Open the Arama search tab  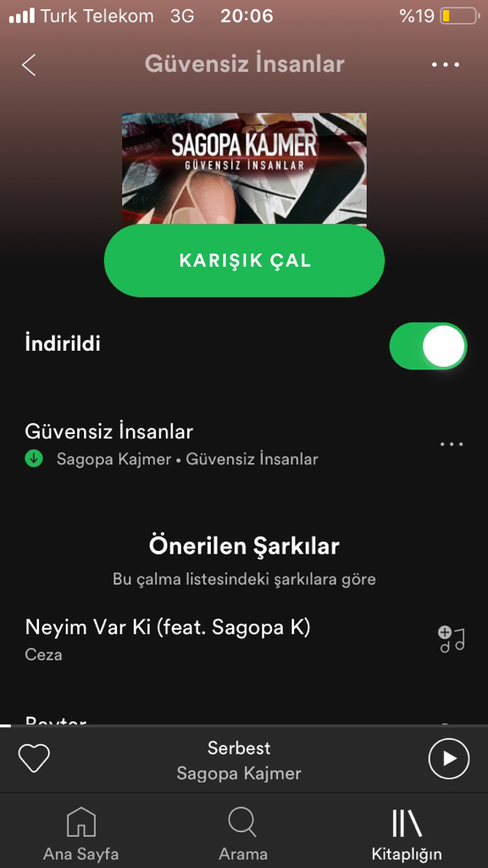coord(243,833)
